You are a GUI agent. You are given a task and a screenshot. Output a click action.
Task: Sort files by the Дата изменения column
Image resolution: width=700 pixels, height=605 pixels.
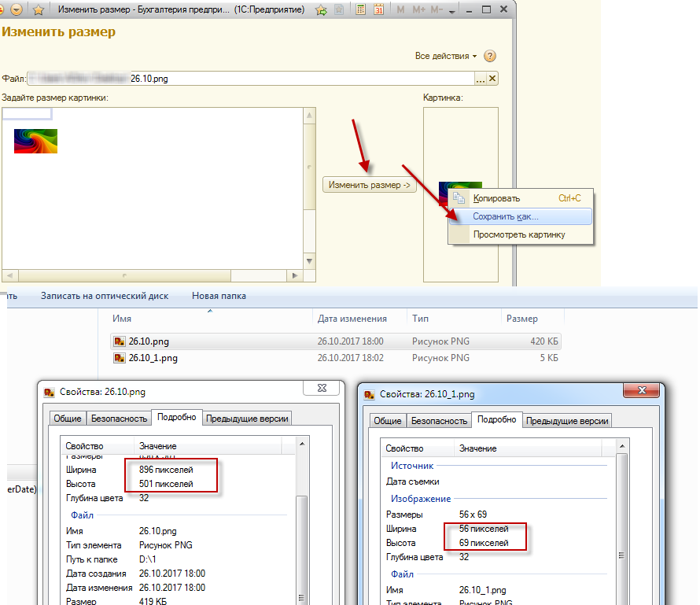[352, 319]
